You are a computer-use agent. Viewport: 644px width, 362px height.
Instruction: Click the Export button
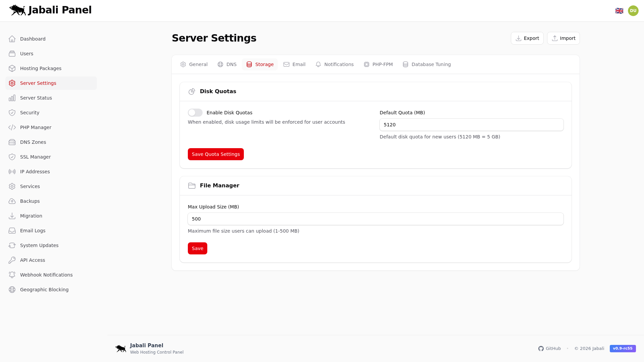pyautogui.click(x=527, y=38)
